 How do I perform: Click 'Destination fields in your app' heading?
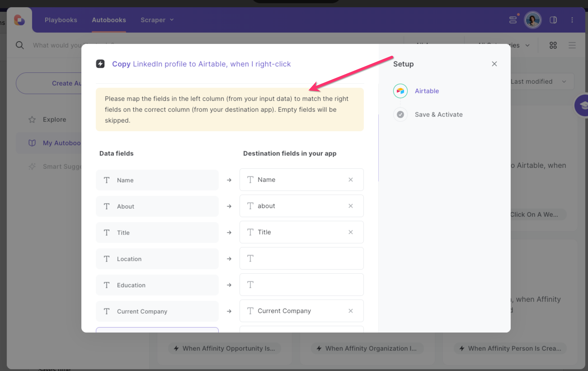pyautogui.click(x=290, y=153)
